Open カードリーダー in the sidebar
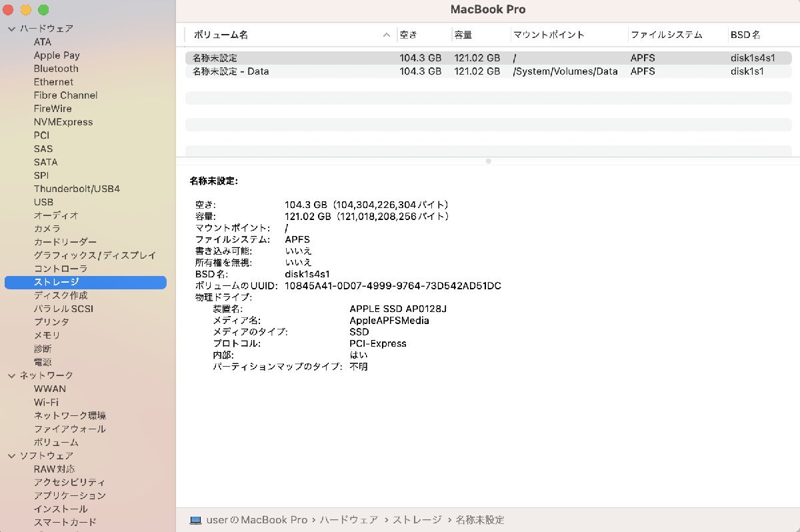The width and height of the screenshot is (800, 532). coord(65,242)
